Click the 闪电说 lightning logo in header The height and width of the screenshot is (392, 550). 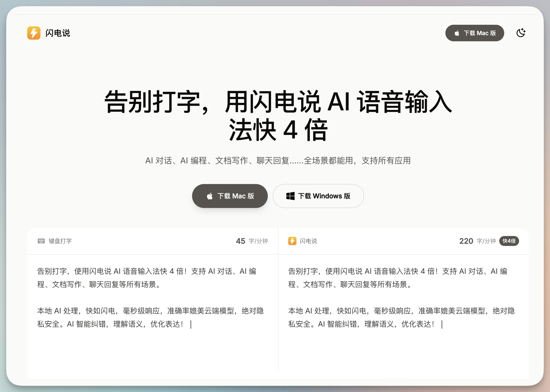click(34, 33)
